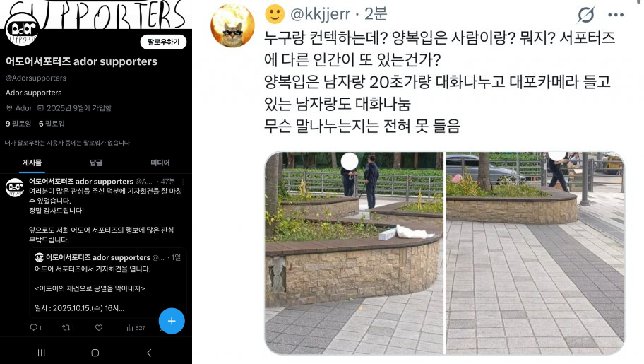The height and width of the screenshot is (364, 644).
Task: Open the Grok icon on the tweet
Action: click(x=585, y=16)
